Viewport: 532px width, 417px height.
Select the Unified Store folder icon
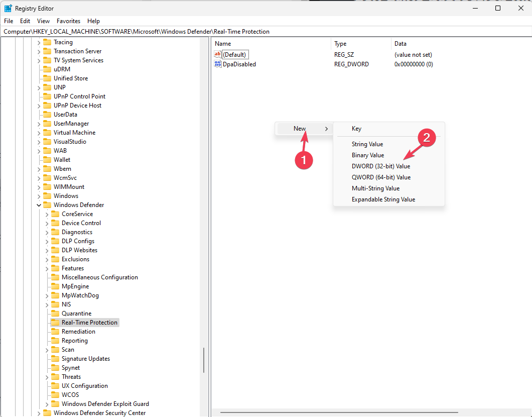48,78
